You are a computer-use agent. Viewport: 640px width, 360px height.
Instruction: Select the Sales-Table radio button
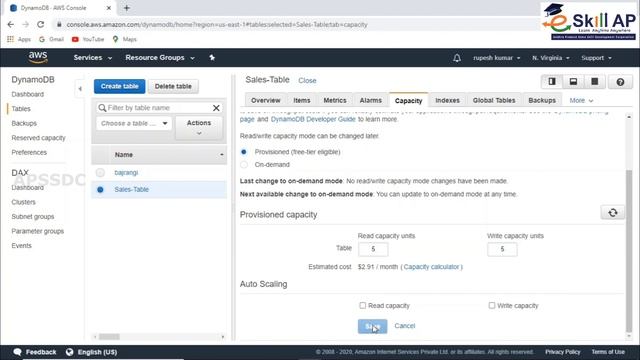click(x=100, y=190)
